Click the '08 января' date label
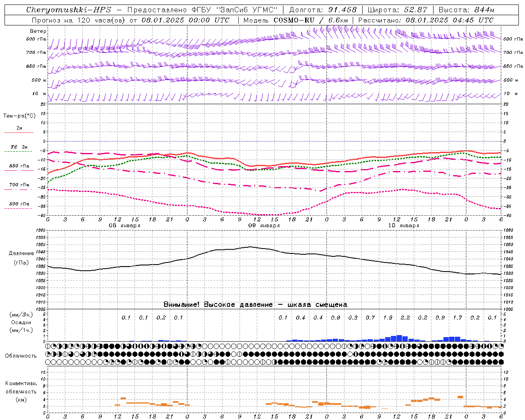Image resolution: width=525 pixels, height=420 pixels. (124, 226)
